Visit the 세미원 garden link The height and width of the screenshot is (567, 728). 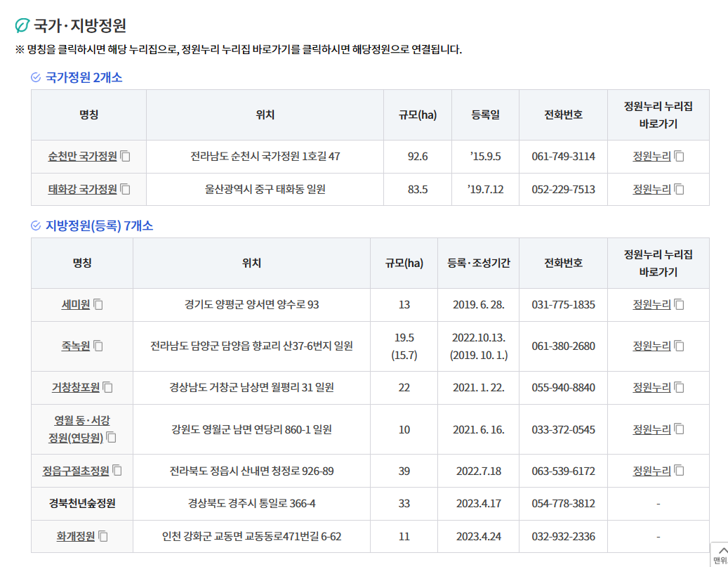point(76,305)
